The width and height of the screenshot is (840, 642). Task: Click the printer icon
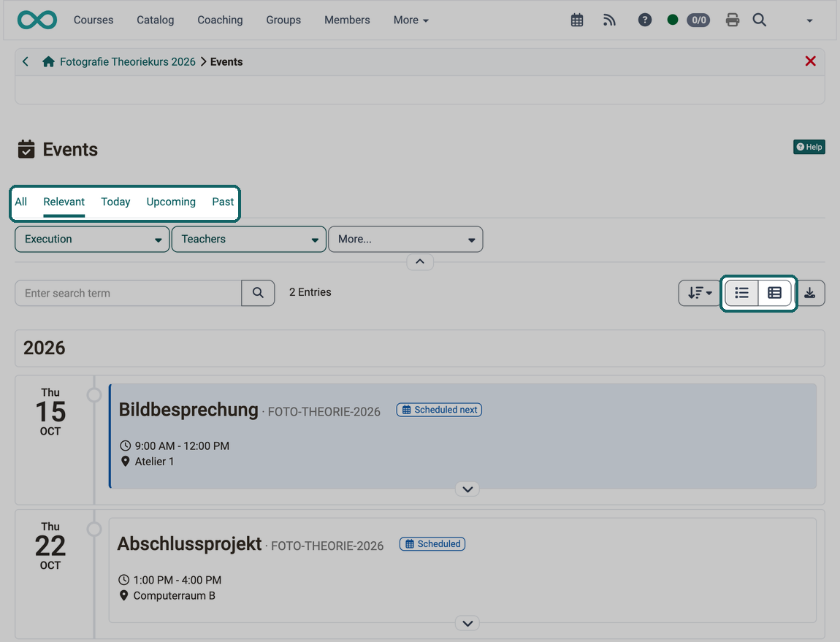click(733, 20)
